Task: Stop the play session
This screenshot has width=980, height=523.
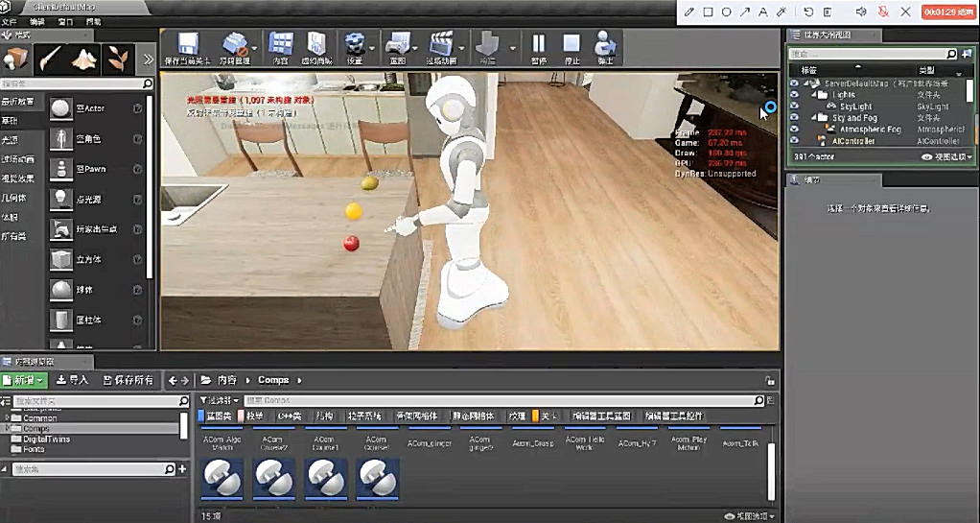Action: click(x=572, y=45)
